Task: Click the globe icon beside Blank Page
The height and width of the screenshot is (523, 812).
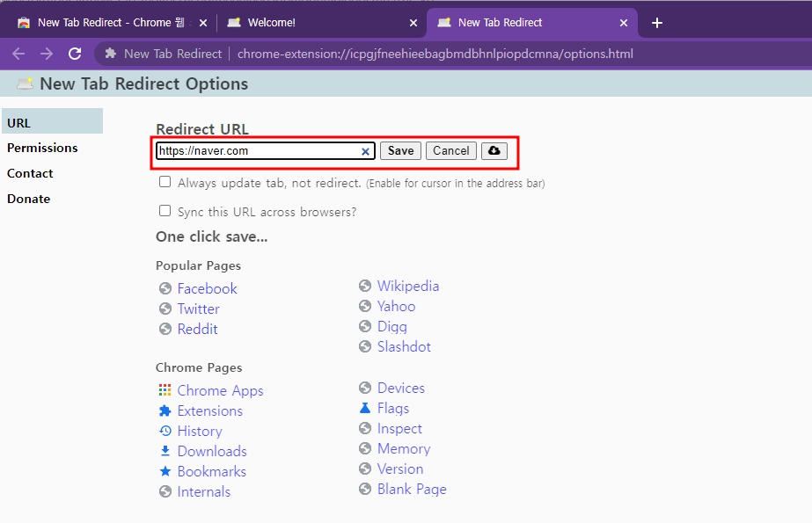Action: [365, 489]
